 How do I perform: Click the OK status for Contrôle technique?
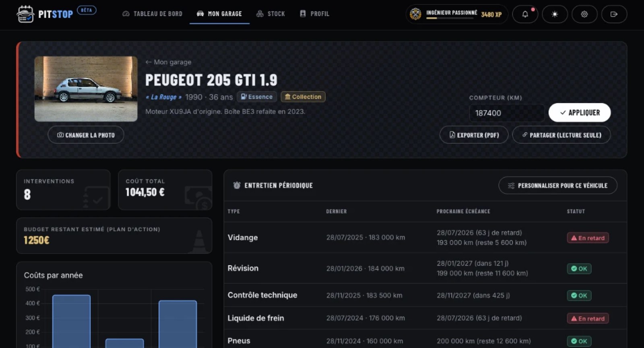pyautogui.click(x=579, y=296)
